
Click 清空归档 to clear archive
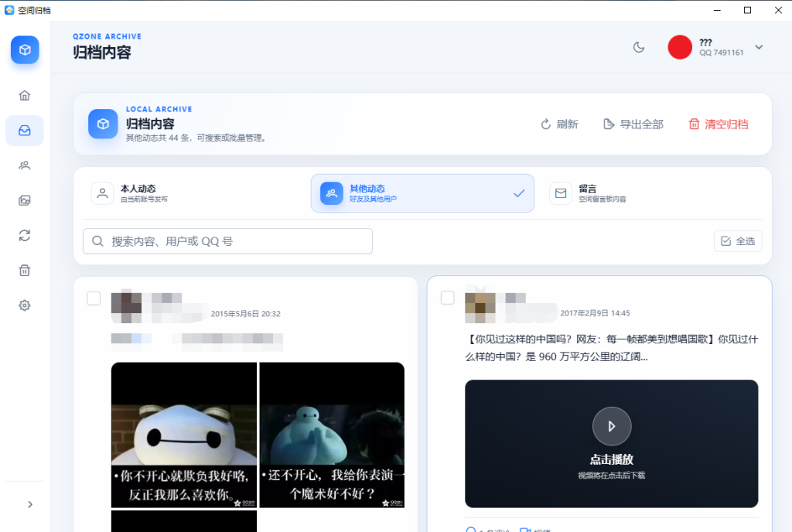[x=719, y=124]
